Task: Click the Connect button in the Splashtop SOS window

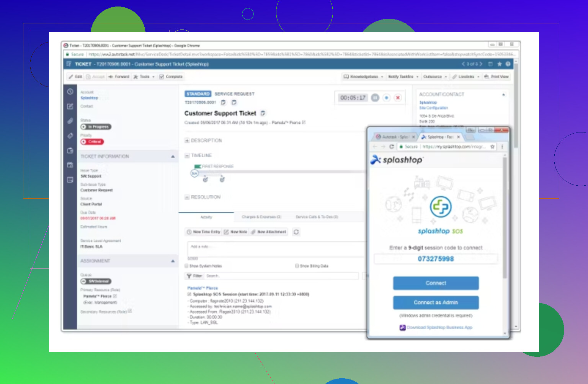Action: [436, 283]
